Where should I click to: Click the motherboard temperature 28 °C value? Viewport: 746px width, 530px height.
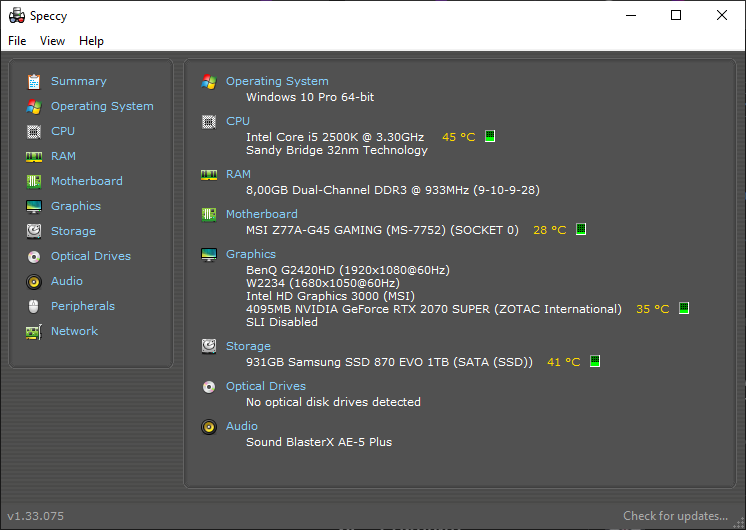(x=550, y=230)
